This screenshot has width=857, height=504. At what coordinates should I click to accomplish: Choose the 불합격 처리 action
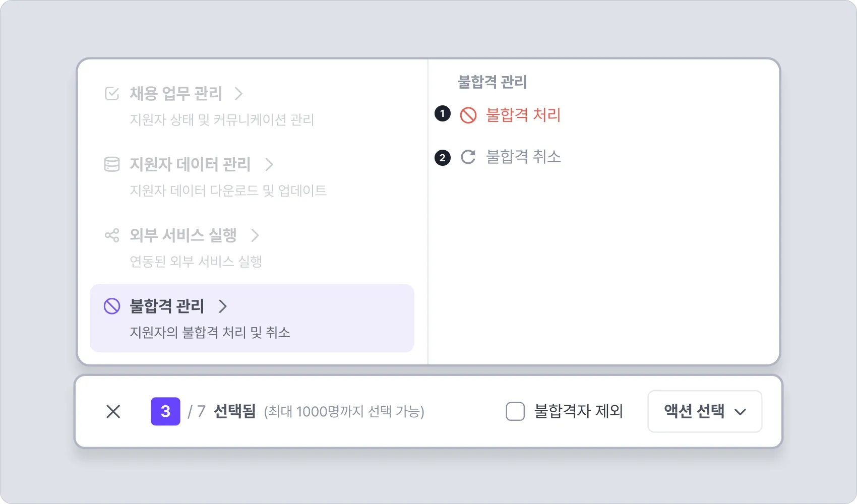click(x=523, y=115)
